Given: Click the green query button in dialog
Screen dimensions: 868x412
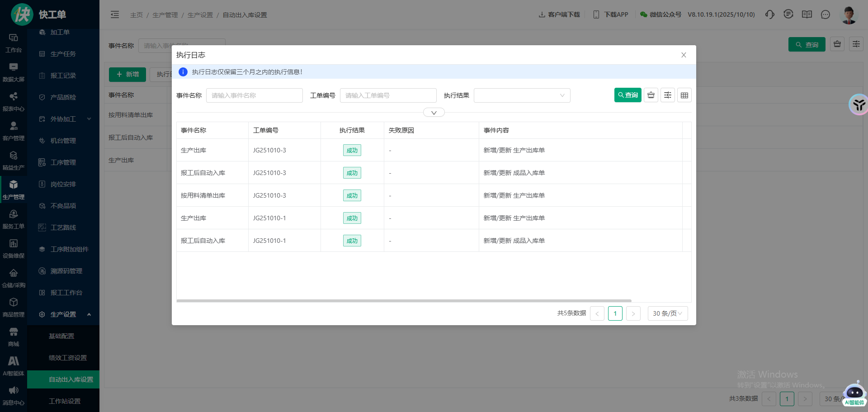Looking at the screenshot, I should [x=627, y=95].
